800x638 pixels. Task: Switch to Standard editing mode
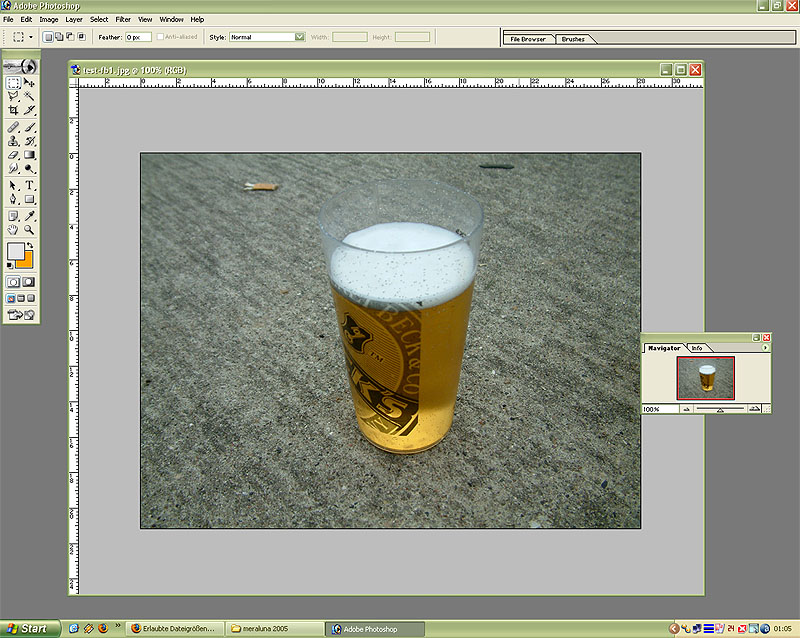(x=13, y=282)
